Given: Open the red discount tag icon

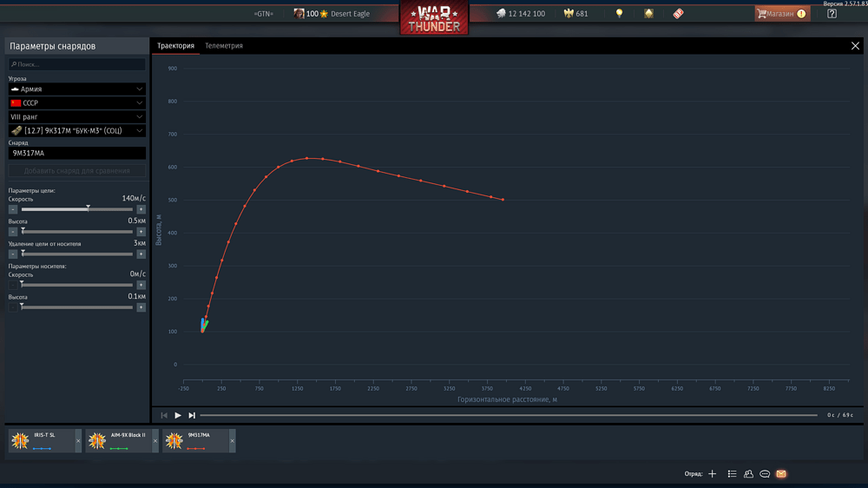Looking at the screenshot, I should point(678,14).
